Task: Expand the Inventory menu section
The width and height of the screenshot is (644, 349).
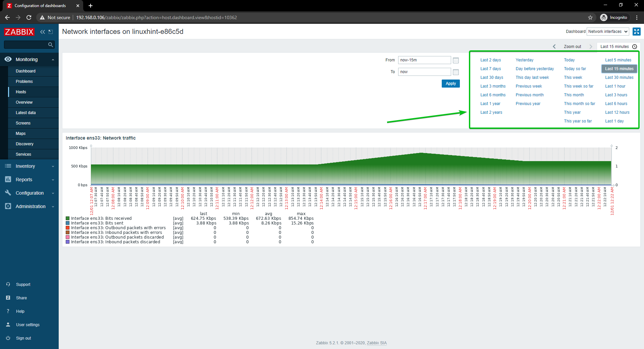Action: [x=29, y=166]
